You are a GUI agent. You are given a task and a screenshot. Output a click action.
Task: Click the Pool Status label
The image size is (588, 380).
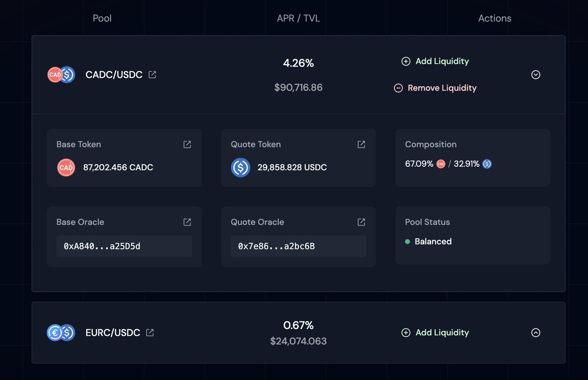(427, 222)
